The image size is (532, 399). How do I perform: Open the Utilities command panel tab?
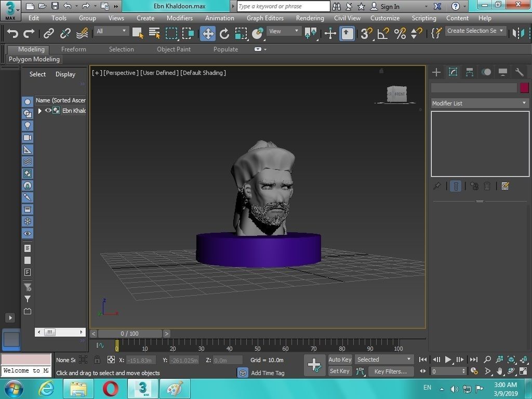(x=520, y=72)
